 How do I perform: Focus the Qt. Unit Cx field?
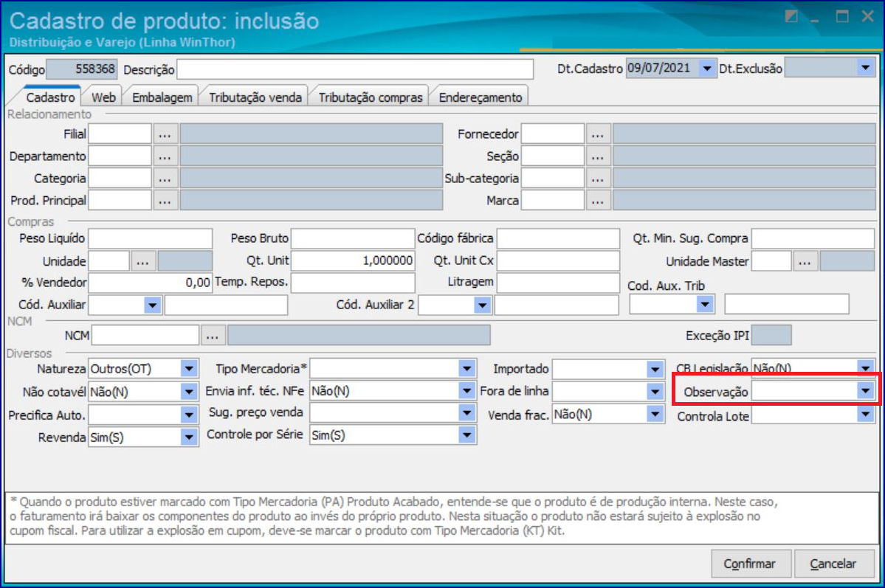(558, 261)
